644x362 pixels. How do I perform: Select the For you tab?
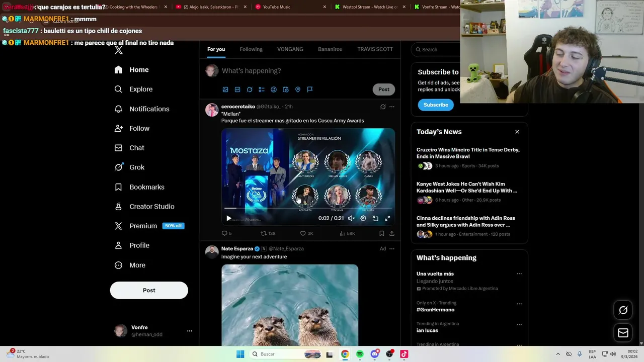point(216,49)
